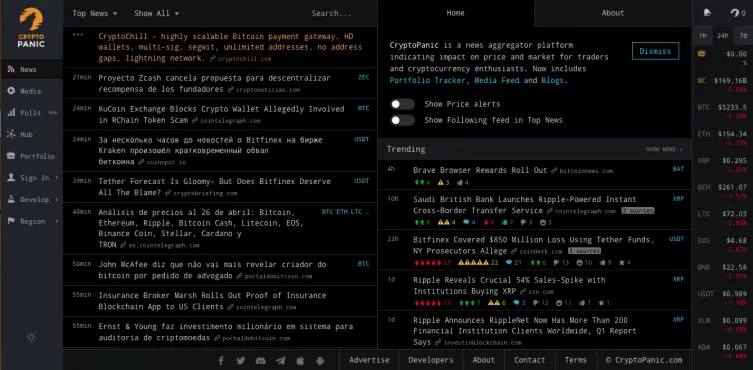Screen dimensions: 753x370
Task: Click Show More in Trending
Action: [x=664, y=149]
